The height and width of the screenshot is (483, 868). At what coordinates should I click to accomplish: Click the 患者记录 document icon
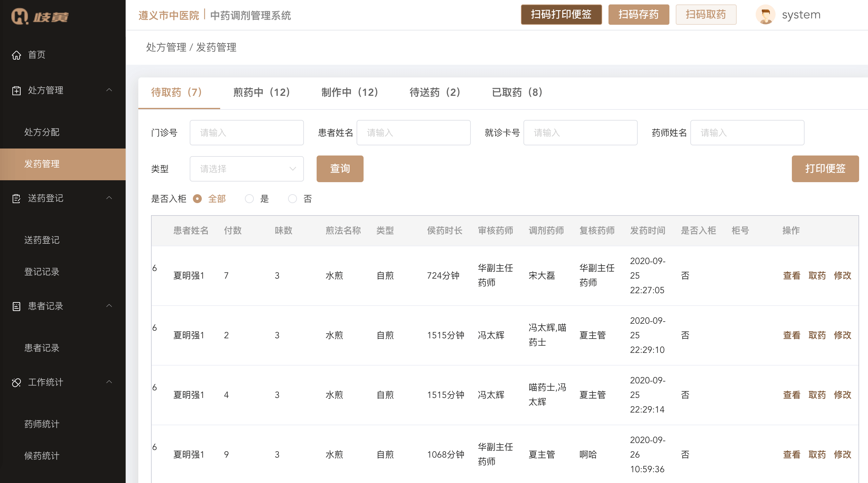[16, 306]
